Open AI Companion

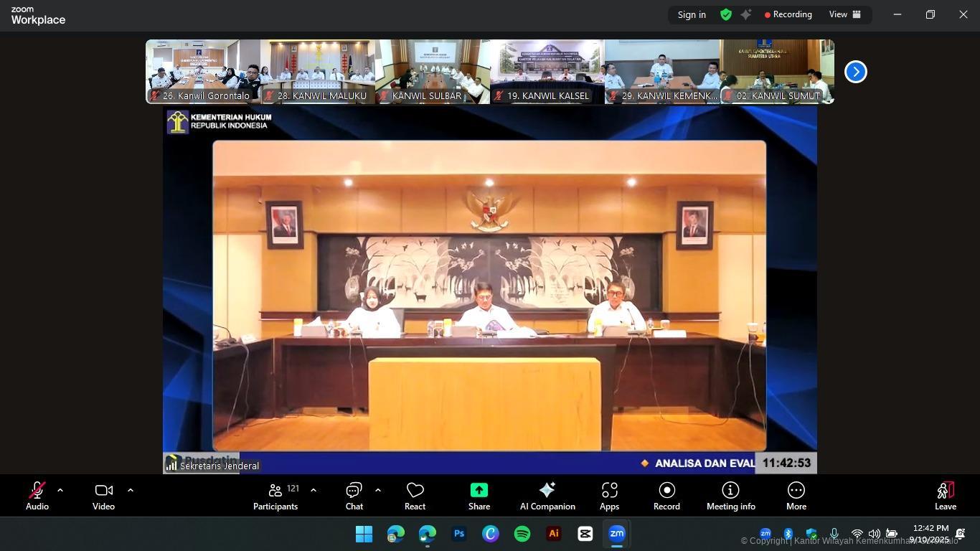[x=547, y=496]
